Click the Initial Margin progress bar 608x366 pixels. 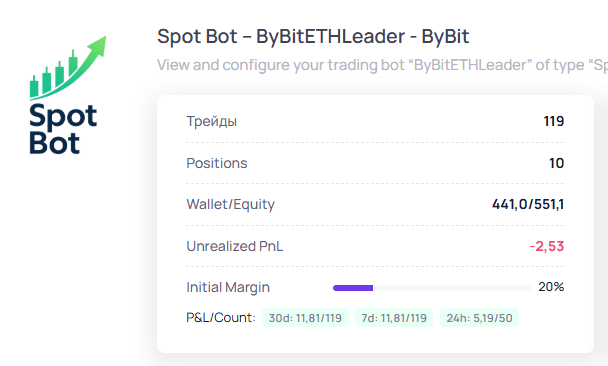[432, 288]
